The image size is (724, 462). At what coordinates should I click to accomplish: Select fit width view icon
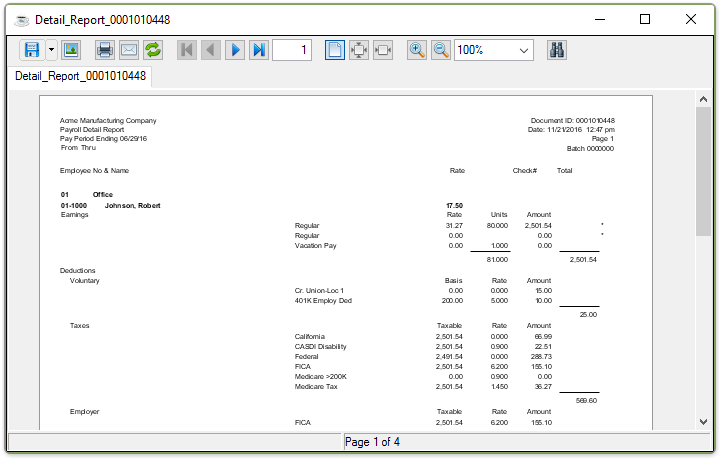click(383, 50)
